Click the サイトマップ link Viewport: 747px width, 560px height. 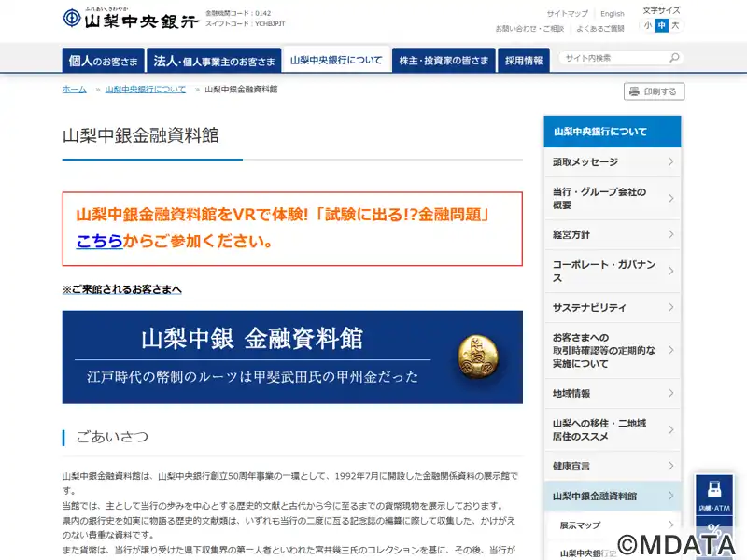coord(567,14)
